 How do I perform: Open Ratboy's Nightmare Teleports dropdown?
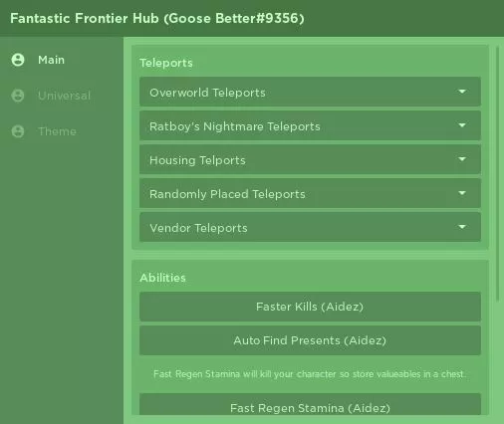pyautogui.click(x=310, y=125)
